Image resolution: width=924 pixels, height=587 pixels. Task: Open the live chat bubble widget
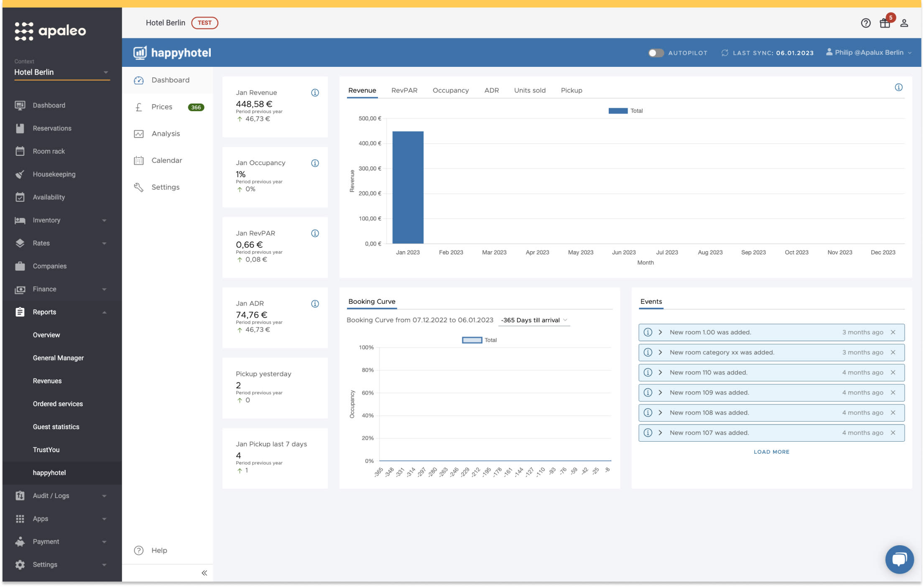(x=899, y=559)
